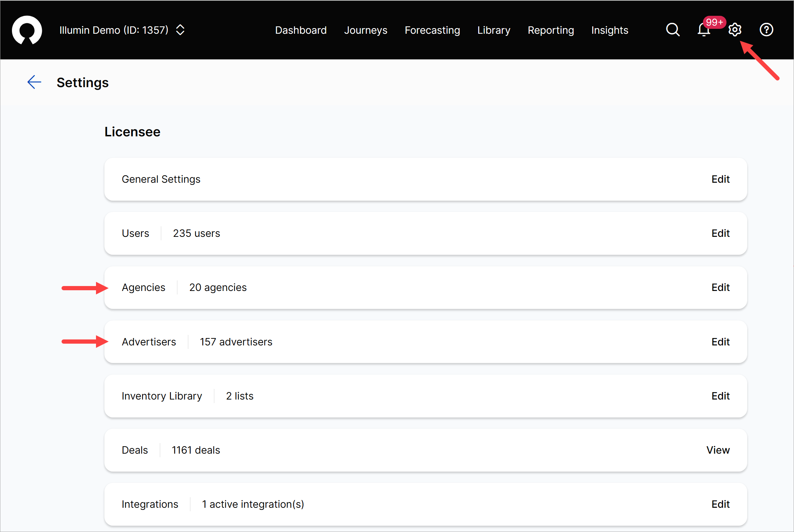Expand the Illumin Demo account switcher
The height and width of the screenshot is (532, 794).
pos(180,30)
